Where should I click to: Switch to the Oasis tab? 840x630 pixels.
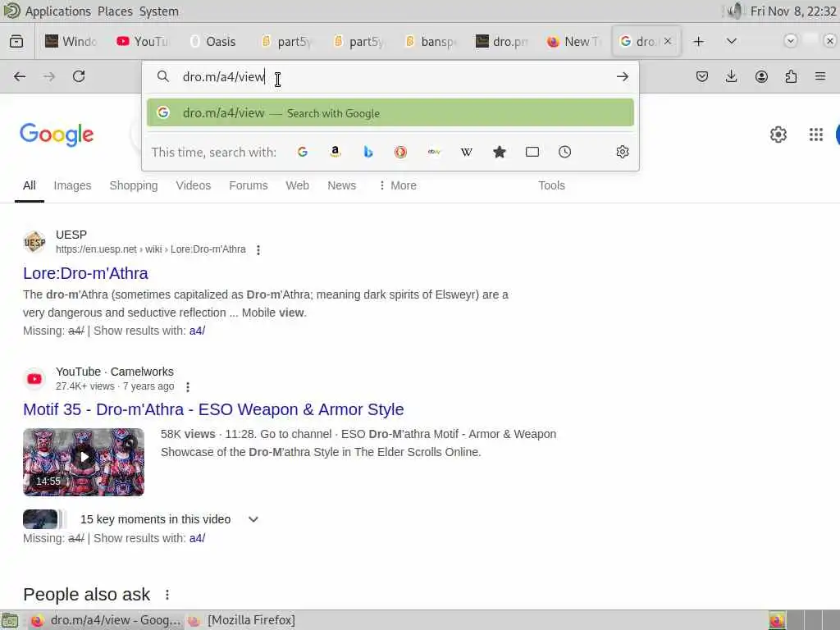click(215, 41)
